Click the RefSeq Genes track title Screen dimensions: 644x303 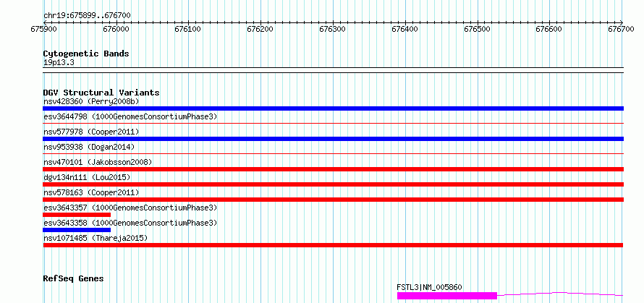(73, 279)
